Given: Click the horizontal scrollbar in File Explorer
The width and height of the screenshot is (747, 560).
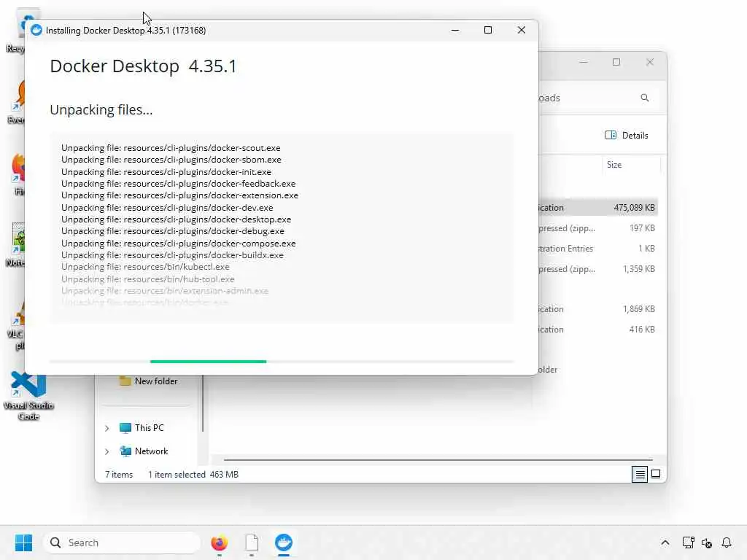Looking at the screenshot, I should click(x=438, y=460).
